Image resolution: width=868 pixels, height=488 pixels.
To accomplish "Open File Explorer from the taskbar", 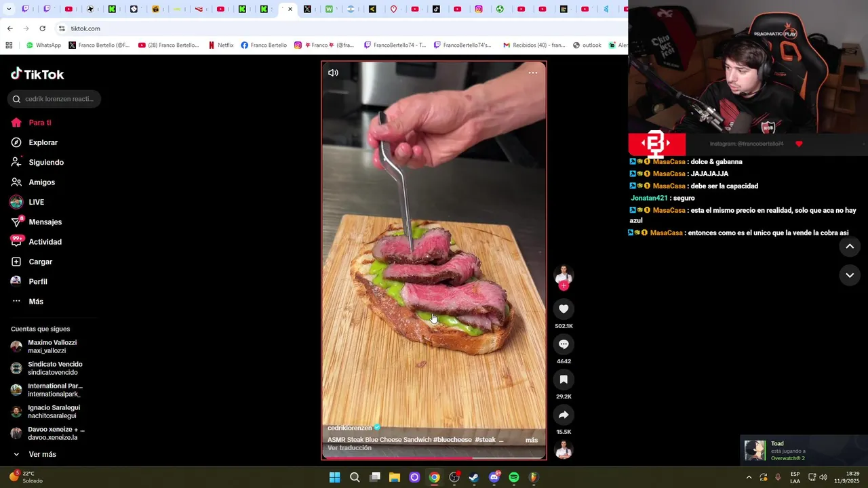I will 395,477.
